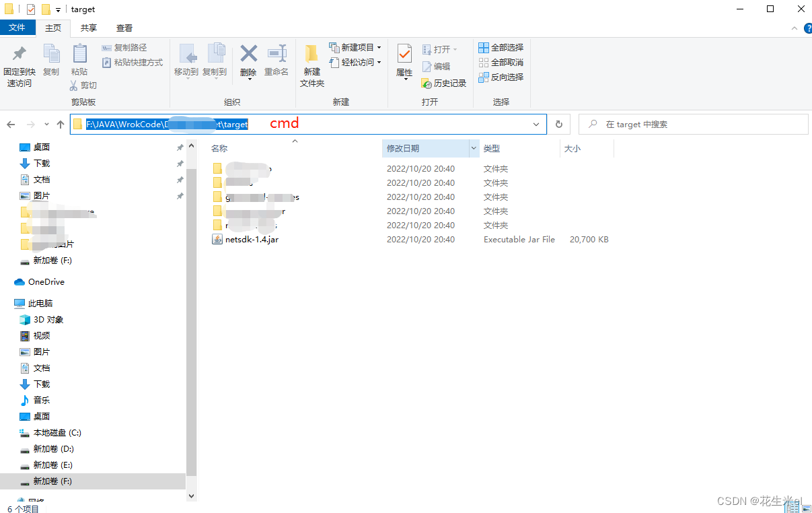
Task: Open the 修改日期 column filter dropdown
Action: (x=474, y=148)
